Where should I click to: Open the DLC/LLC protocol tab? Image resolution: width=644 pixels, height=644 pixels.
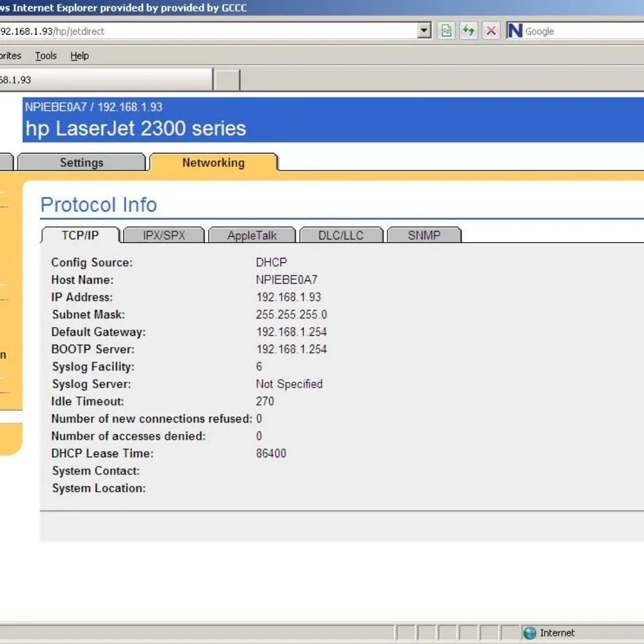341,235
